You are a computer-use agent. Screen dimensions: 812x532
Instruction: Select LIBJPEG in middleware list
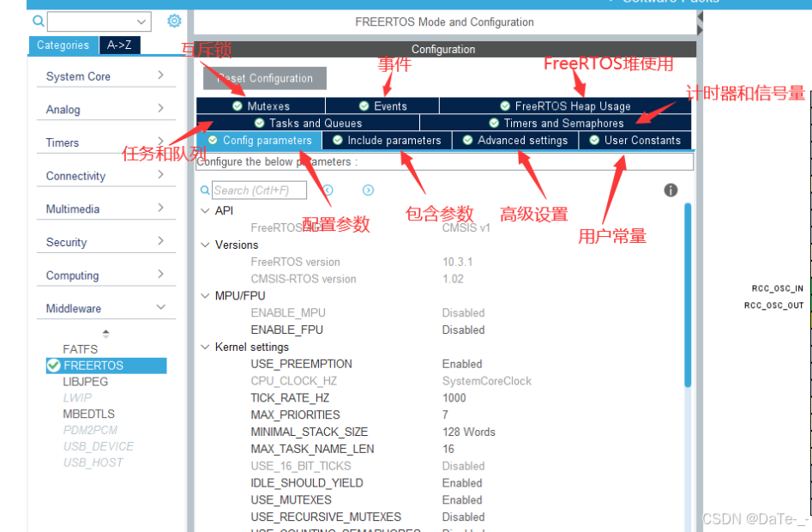pos(86,382)
